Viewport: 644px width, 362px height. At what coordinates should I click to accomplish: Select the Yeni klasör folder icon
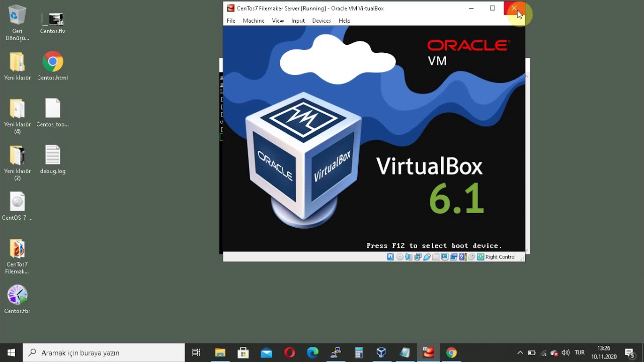pos(17,66)
